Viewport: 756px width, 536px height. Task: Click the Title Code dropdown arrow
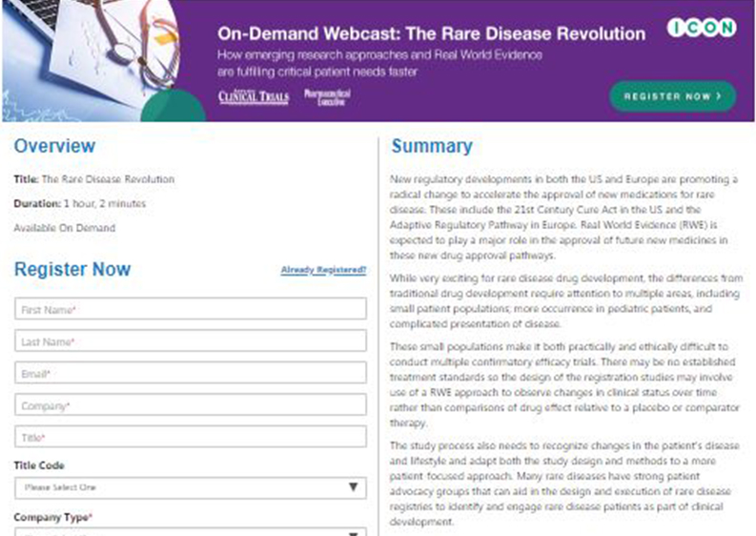click(354, 487)
